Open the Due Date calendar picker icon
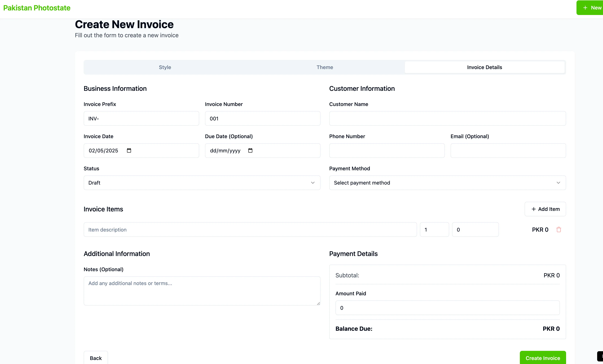The image size is (603, 364). [x=250, y=151]
